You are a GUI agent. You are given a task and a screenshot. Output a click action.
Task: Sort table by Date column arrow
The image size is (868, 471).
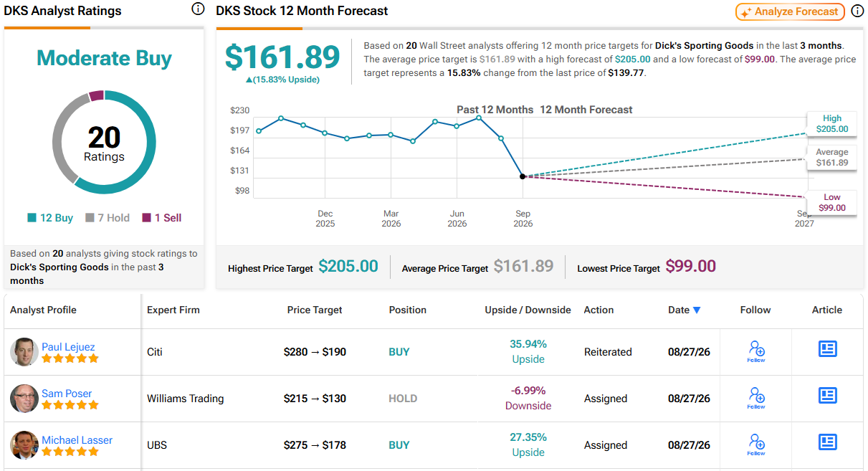pos(697,310)
